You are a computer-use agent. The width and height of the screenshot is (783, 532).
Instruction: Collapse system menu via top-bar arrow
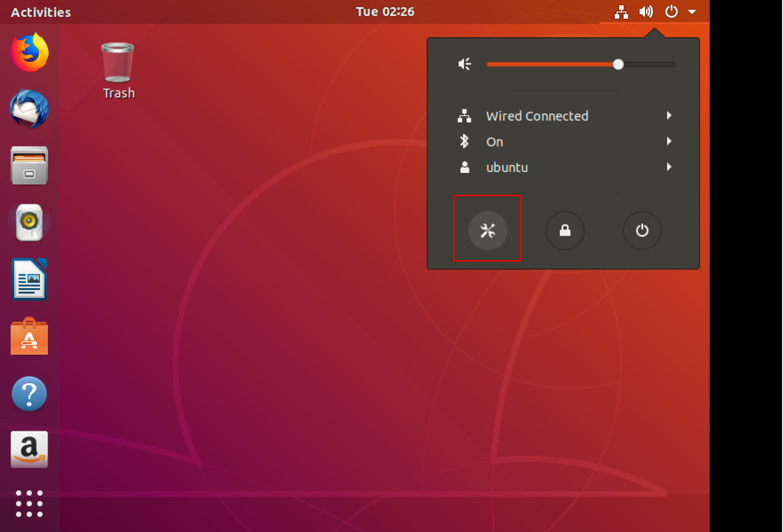(x=692, y=12)
